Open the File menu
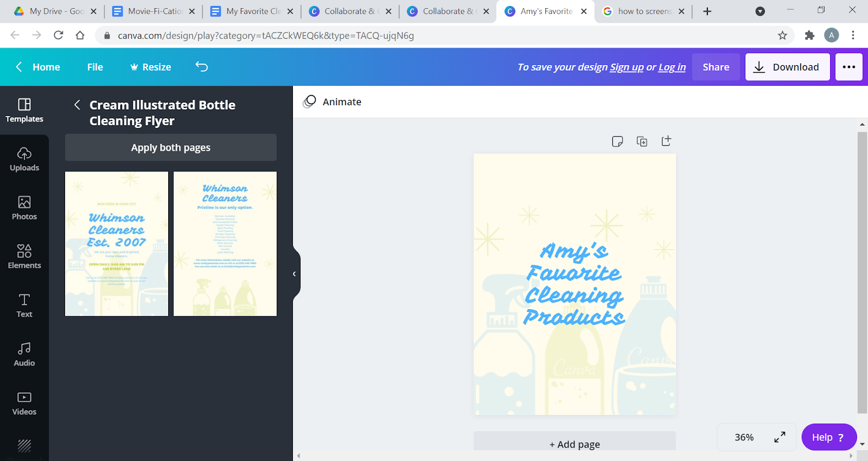The image size is (868, 461). 95,67
